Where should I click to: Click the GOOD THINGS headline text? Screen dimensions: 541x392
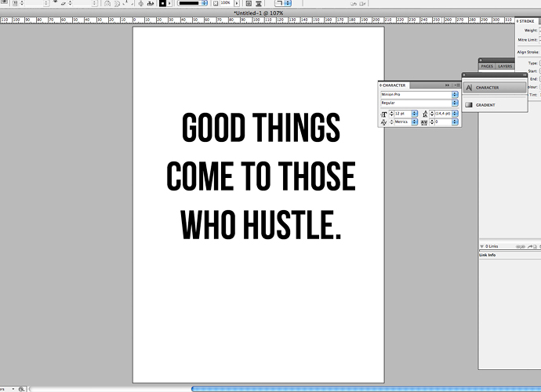[x=261, y=127]
